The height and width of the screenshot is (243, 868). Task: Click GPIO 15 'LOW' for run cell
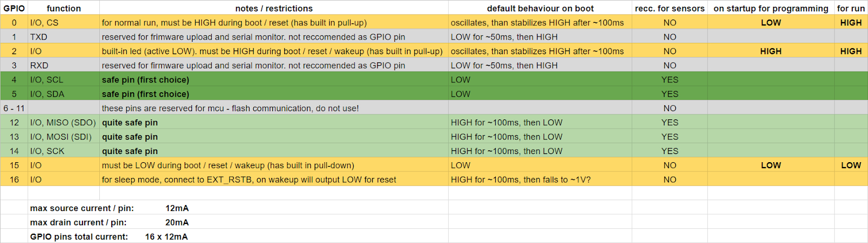[x=851, y=165]
